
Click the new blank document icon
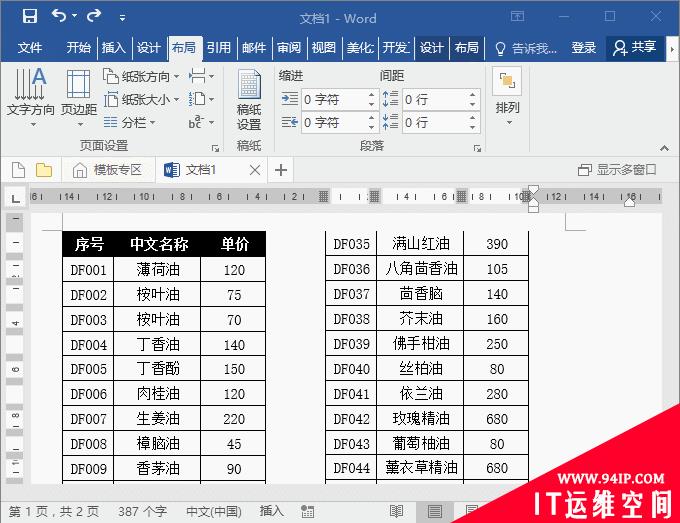click(18, 170)
